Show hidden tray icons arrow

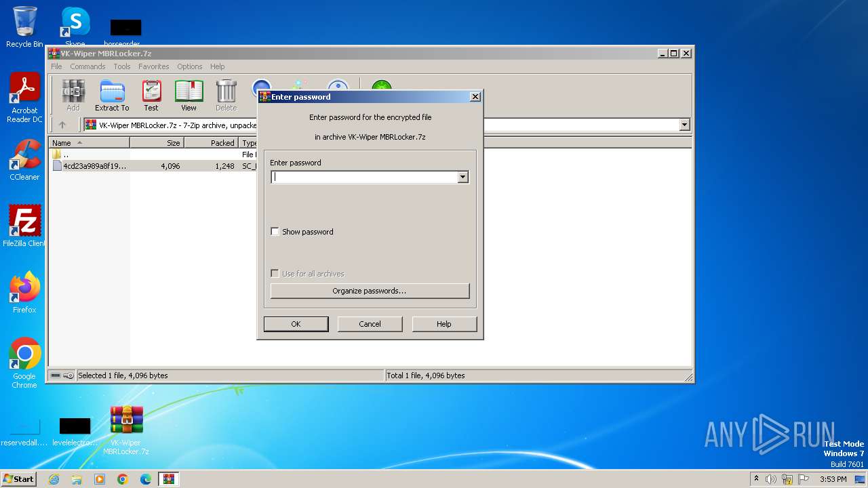756,479
